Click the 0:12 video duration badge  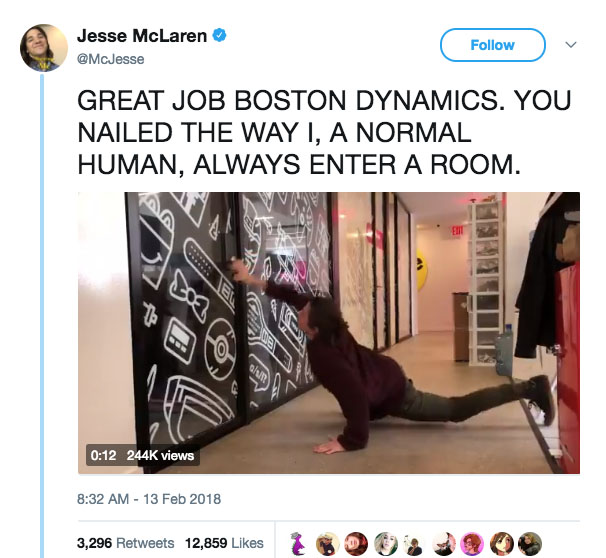pos(103,455)
